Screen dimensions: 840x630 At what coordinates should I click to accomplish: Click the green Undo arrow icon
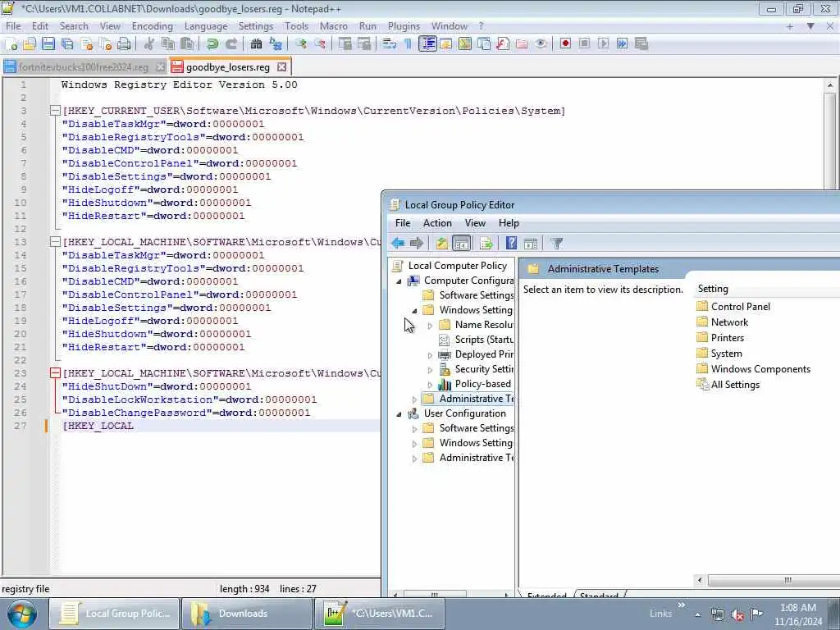pos(212,44)
